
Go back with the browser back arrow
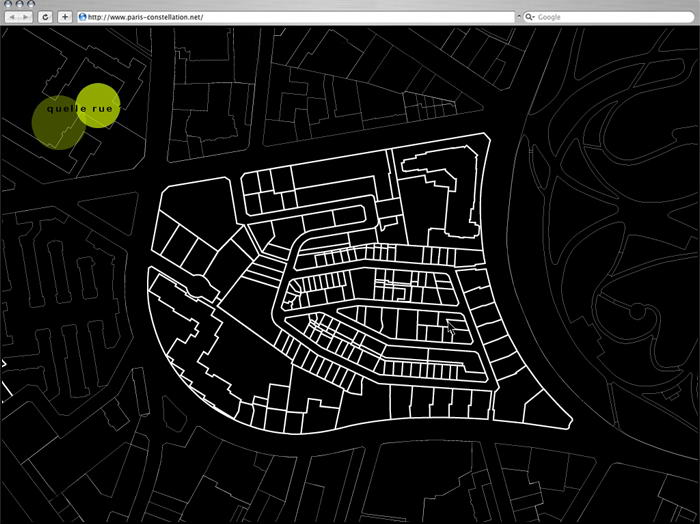pos(12,17)
